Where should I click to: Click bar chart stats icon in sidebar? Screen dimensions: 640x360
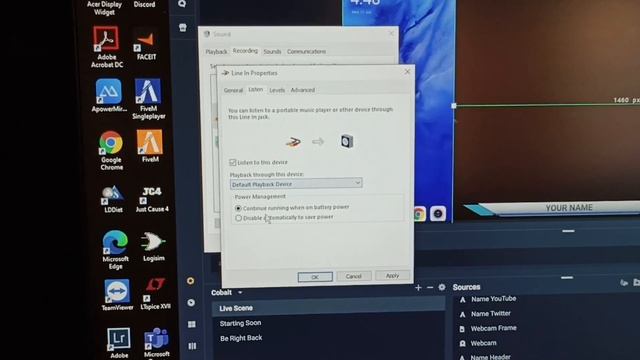tap(192, 346)
